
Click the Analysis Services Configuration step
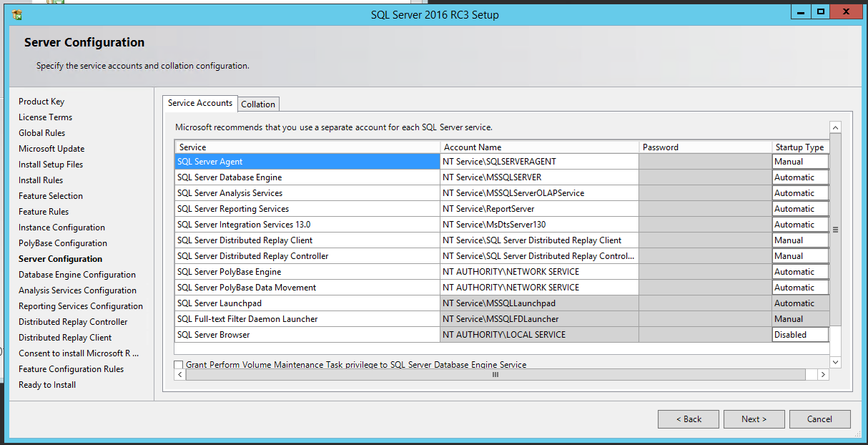tap(77, 290)
